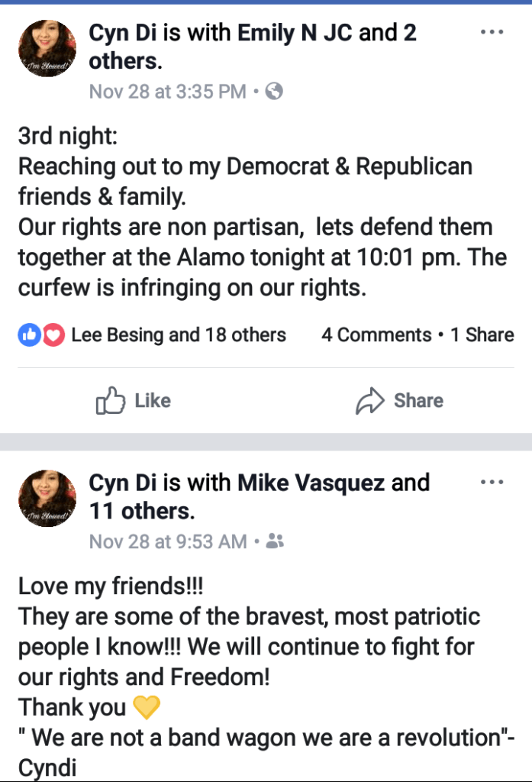This screenshot has height=782, width=532.
Task: Tap Cyn Di's avatar on second post
Action: [x=47, y=499]
